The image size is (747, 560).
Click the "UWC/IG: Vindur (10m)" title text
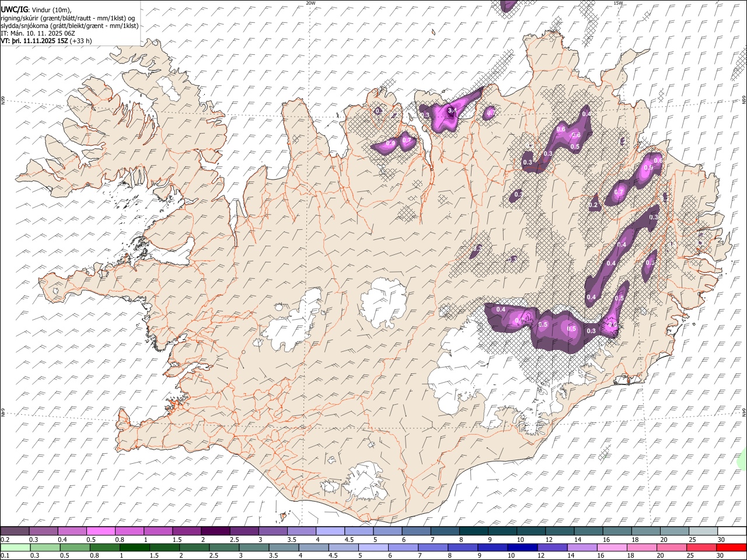(x=36, y=9)
